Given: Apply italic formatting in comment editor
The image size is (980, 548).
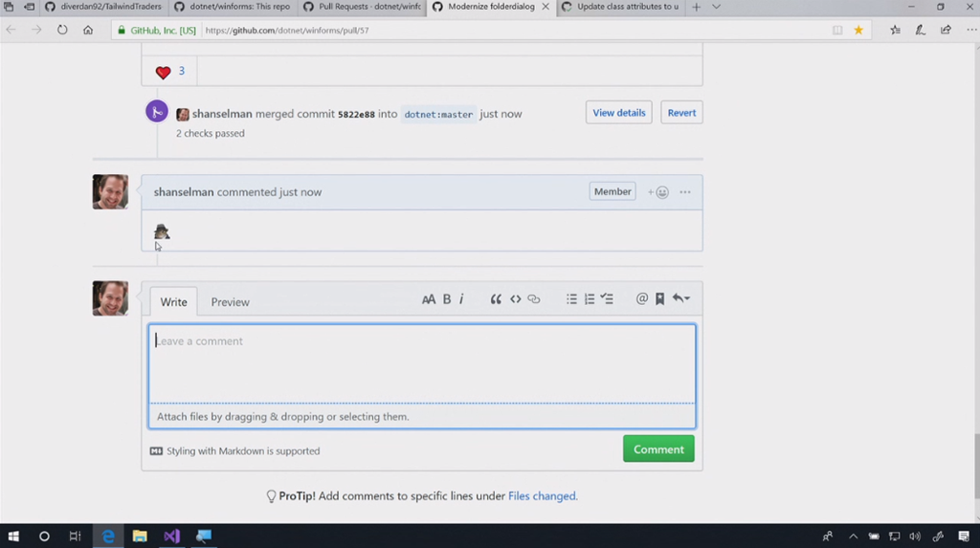Looking at the screenshot, I should point(461,299).
